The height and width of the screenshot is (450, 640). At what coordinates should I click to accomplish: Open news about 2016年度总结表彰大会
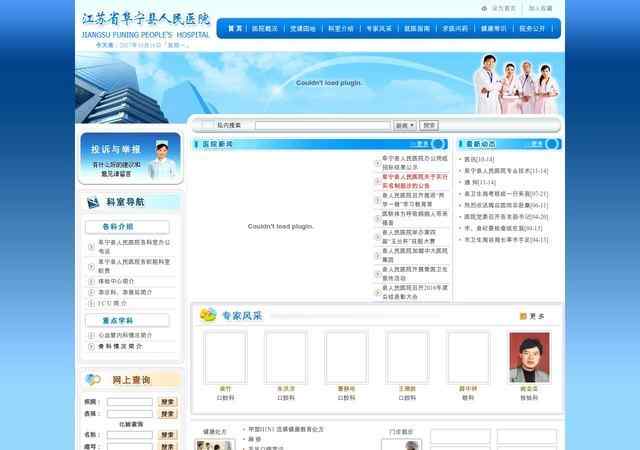click(x=415, y=292)
